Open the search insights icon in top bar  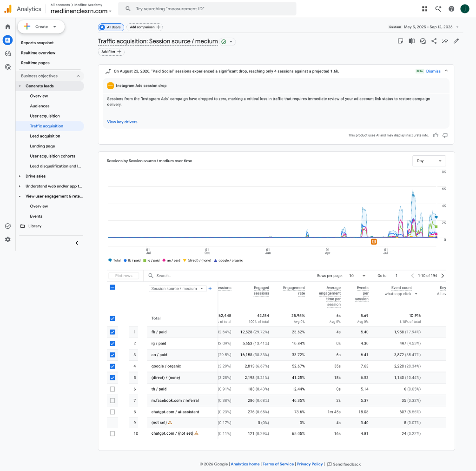point(438,9)
